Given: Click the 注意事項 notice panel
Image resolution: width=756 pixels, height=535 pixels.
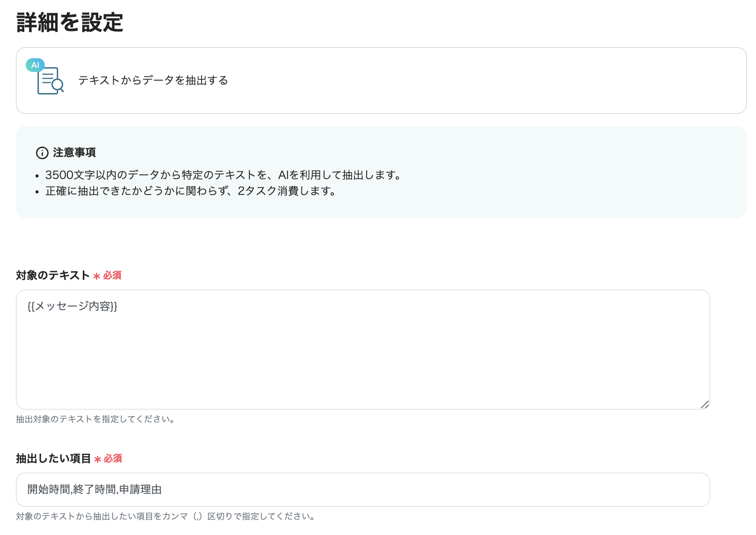Looking at the screenshot, I should [381, 172].
